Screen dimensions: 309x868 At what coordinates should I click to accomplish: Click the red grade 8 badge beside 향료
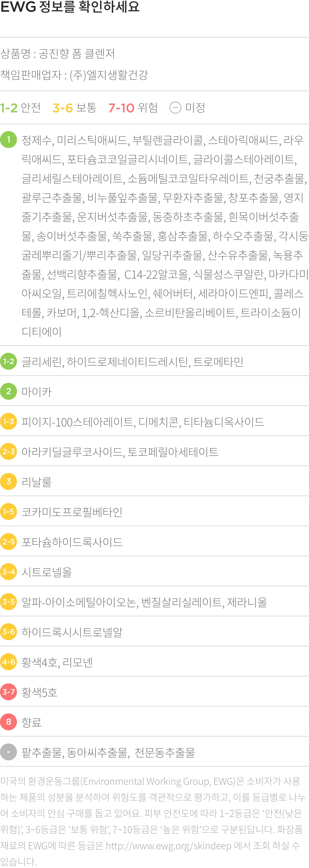(x=8, y=722)
